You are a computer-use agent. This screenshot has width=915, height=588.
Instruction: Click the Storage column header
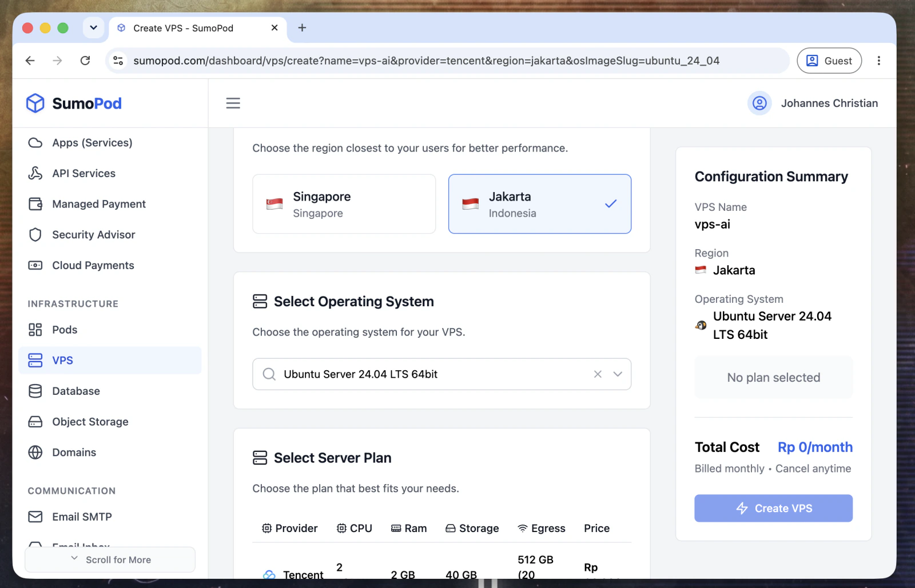tap(472, 529)
